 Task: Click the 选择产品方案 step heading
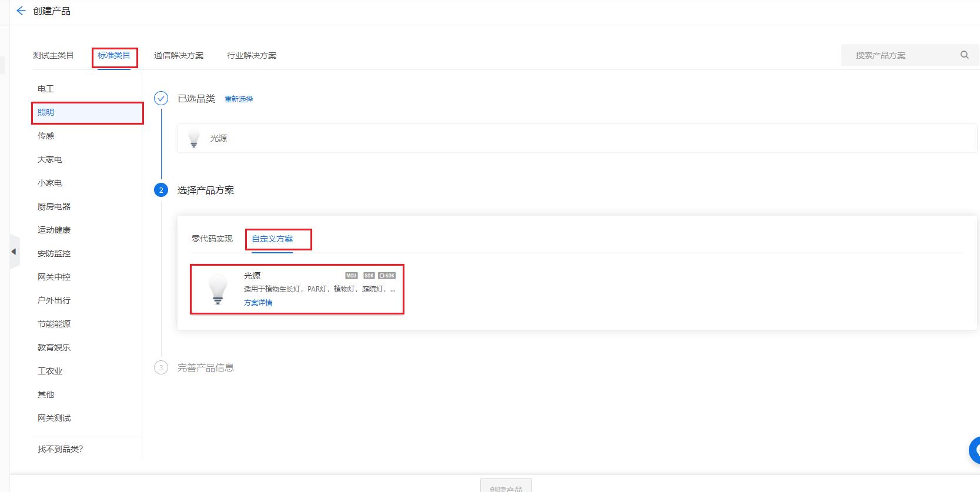tap(206, 190)
